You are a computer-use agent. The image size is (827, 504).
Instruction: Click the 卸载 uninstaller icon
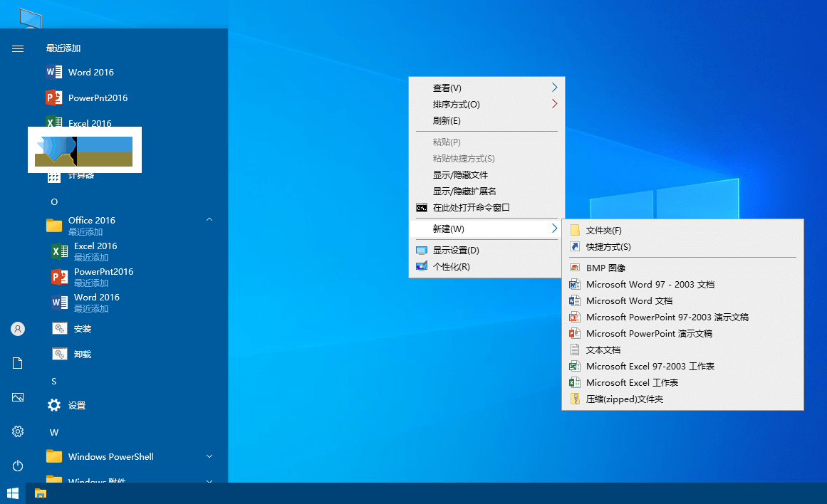pyautogui.click(x=60, y=355)
